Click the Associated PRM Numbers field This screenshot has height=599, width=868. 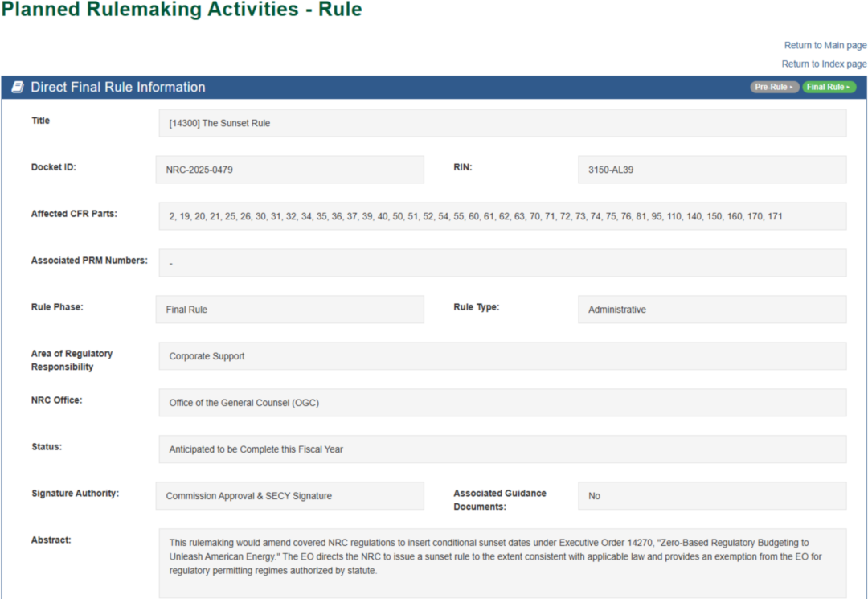pyautogui.click(x=502, y=263)
